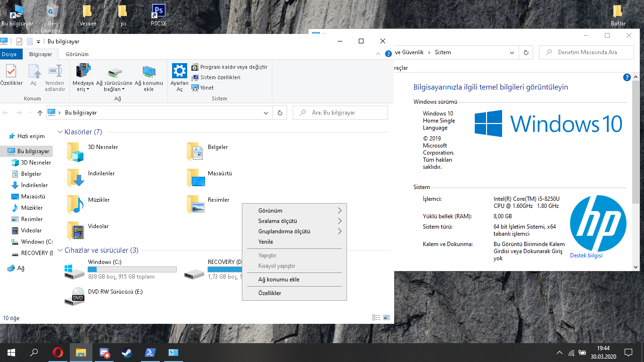Click Destek bilgisi link in Sistem window
The image size is (644, 362).
pyautogui.click(x=586, y=255)
